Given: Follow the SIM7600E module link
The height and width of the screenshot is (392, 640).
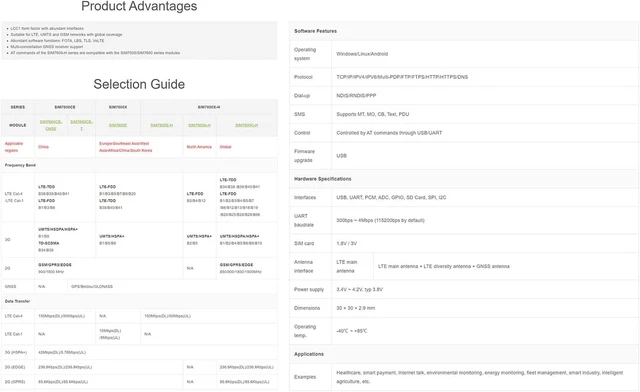Looking at the screenshot, I should 118,125.
